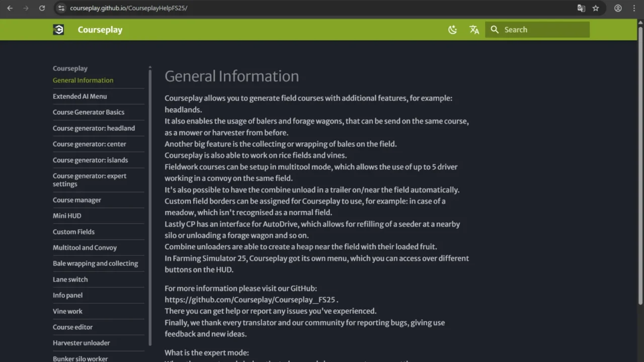The height and width of the screenshot is (362, 644).
Task: Open the Harvester unloader page
Action: click(x=82, y=343)
